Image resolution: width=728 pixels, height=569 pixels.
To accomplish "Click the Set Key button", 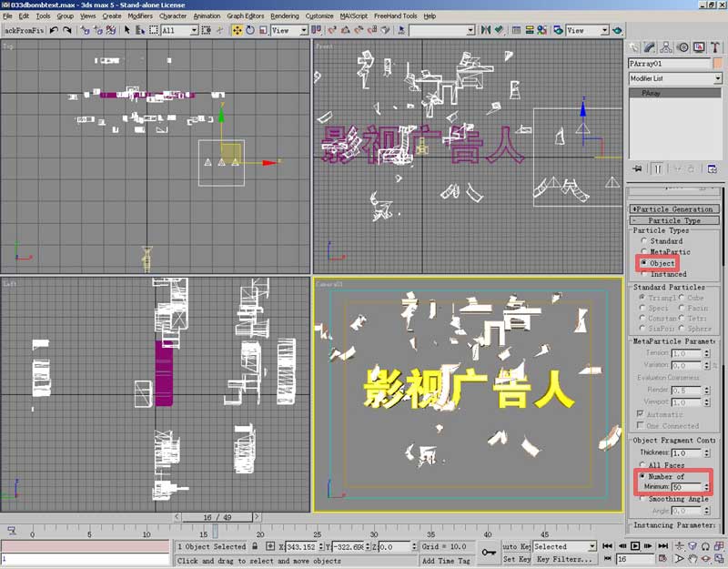I will click(x=516, y=560).
